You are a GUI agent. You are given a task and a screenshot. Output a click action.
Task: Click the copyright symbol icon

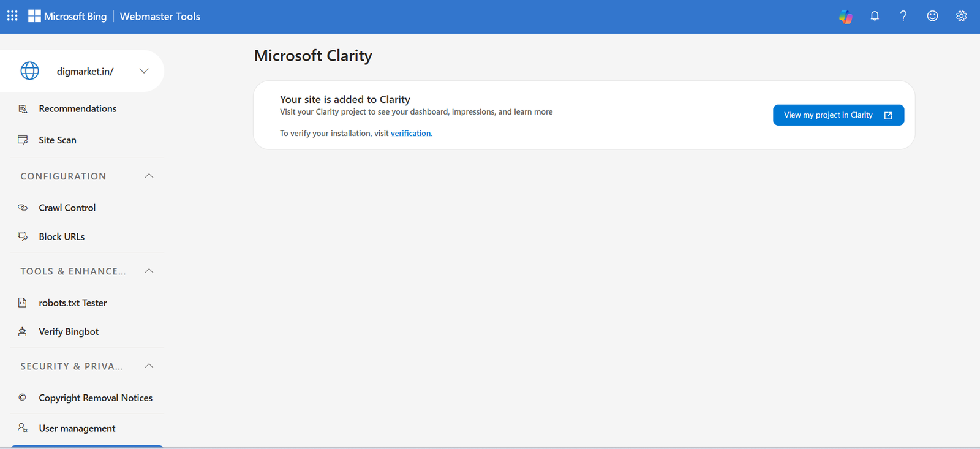pyautogui.click(x=23, y=398)
